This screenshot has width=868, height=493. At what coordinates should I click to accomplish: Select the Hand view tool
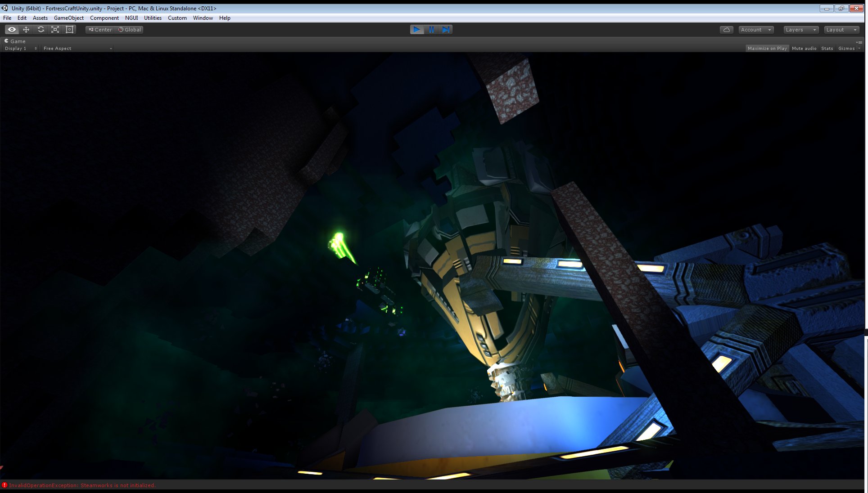click(12, 30)
